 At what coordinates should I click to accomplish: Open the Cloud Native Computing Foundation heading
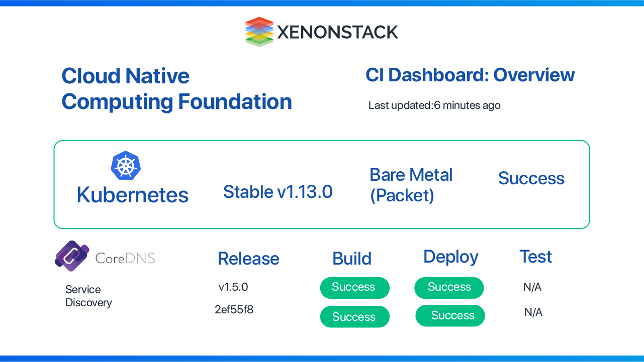point(176,89)
